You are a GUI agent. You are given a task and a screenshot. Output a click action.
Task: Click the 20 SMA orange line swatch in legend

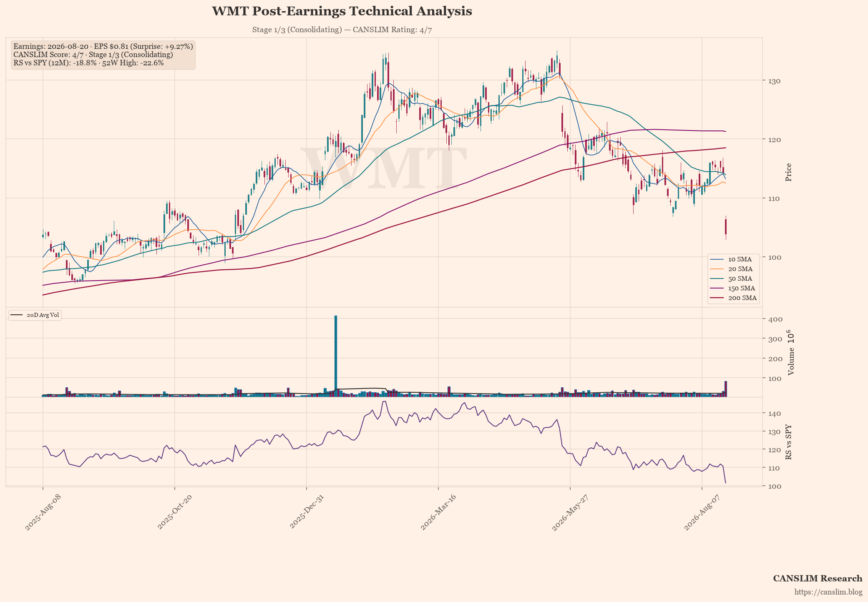(717, 269)
